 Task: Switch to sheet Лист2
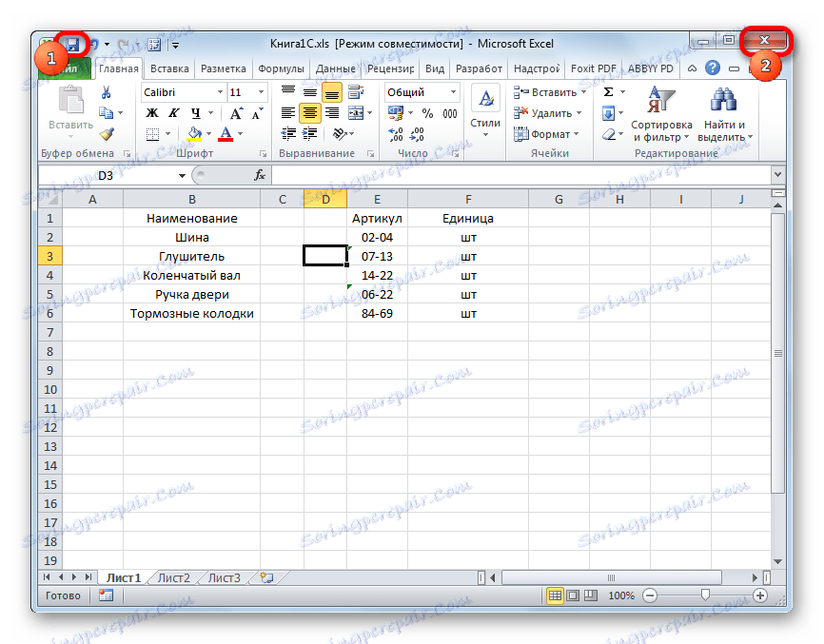click(x=173, y=577)
